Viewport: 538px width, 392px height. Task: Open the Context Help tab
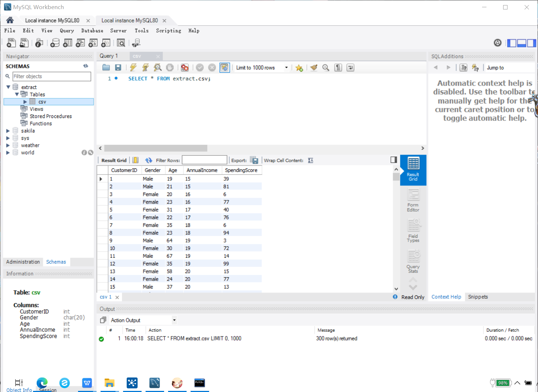coord(446,297)
